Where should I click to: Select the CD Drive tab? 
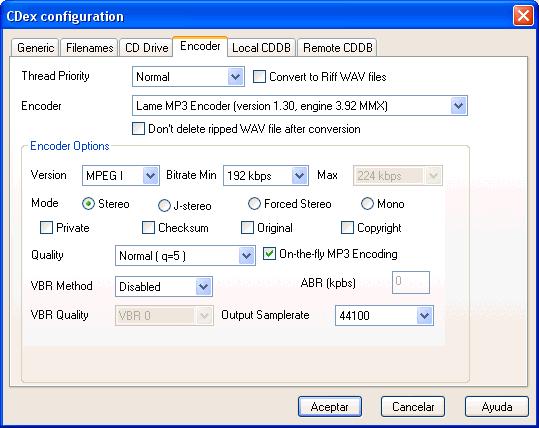pyautogui.click(x=146, y=47)
